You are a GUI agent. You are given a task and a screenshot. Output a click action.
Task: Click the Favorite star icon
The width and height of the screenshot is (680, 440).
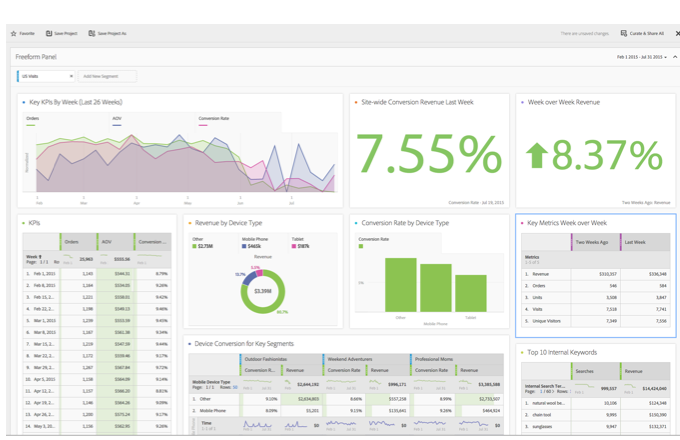pyautogui.click(x=13, y=33)
